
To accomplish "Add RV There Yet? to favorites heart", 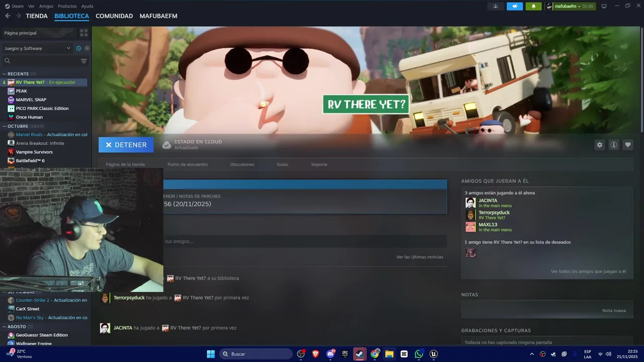I will 628,145.
